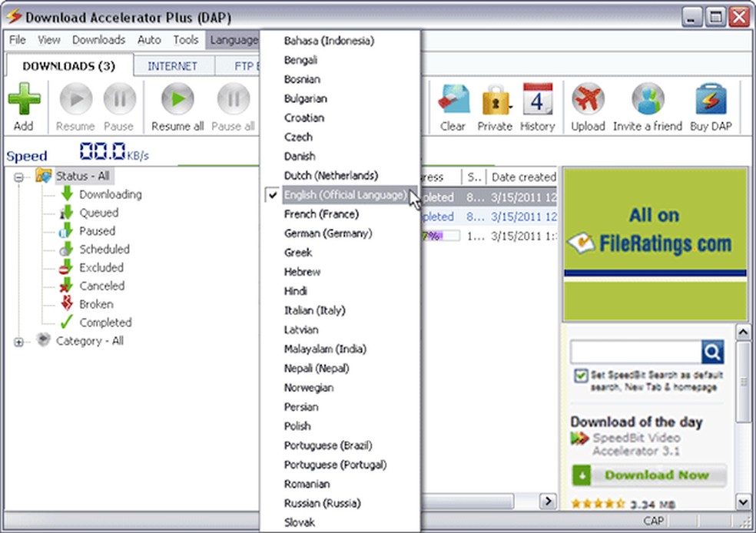The image size is (756, 533).
Task: Click the Resume all icon
Action: click(x=177, y=99)
